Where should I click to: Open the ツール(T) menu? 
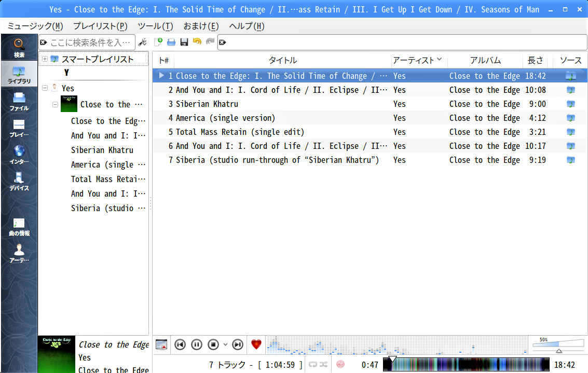click(155, 26)
